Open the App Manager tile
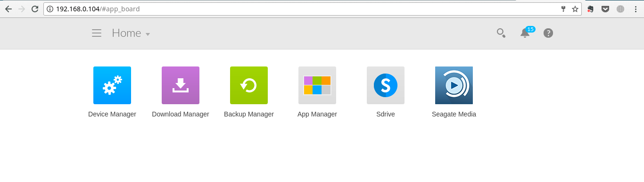644x182 pixels. click(317, 85)
